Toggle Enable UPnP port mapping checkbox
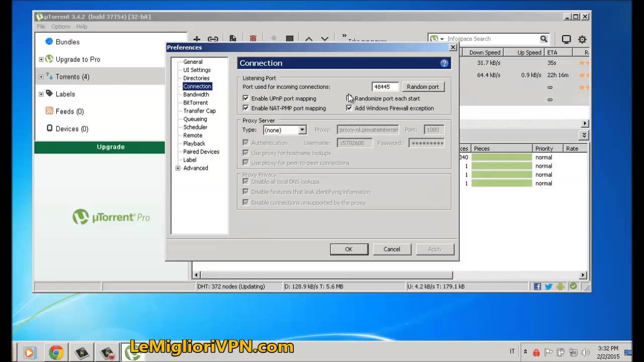The height and width of the screenshot is (362, 644). [246, 99]
